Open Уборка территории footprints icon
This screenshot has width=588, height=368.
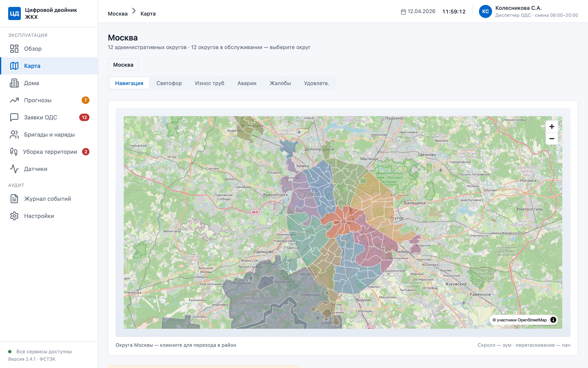point(14,152)
